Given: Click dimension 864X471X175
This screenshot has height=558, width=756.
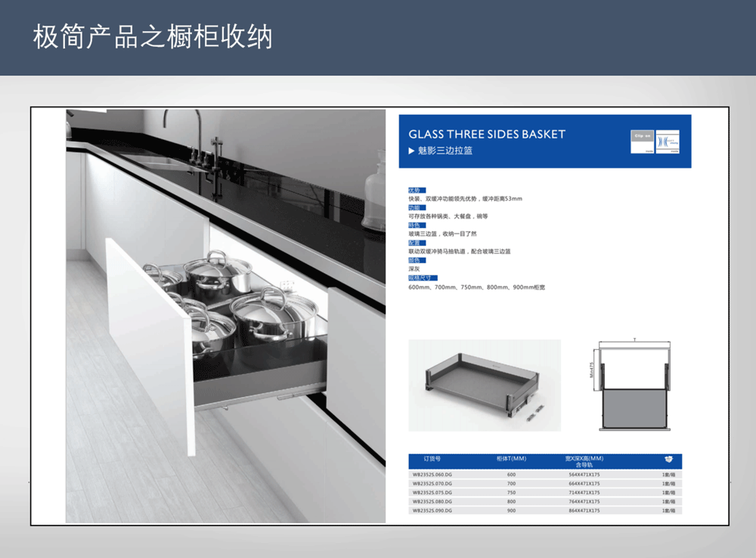Looking at the screenshot, I should click(x=584, y=510).
